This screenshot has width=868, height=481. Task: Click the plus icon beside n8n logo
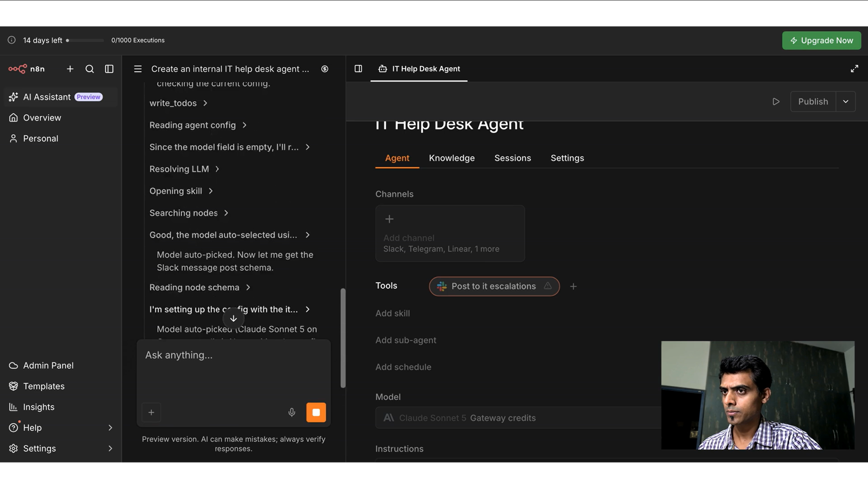click(x=70, y=69)
